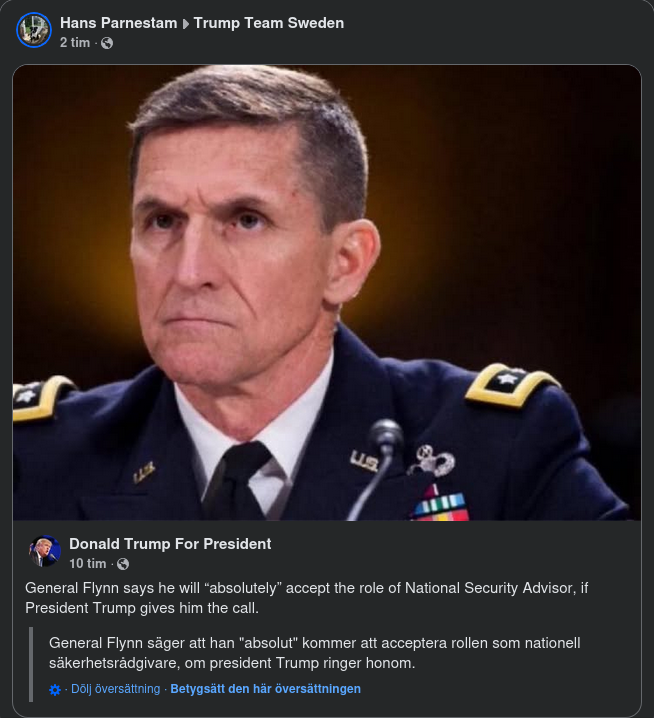Click the globe icon beside "10 tim"
The height and width of the screenshot is (718, 654).
pos(123,564)
